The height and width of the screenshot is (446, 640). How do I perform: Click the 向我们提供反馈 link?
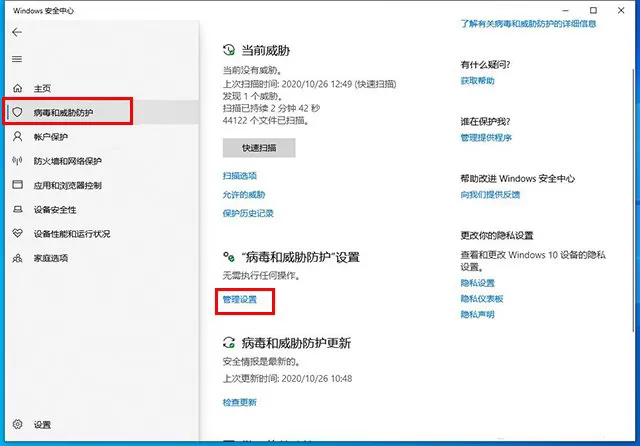(490, 195)
